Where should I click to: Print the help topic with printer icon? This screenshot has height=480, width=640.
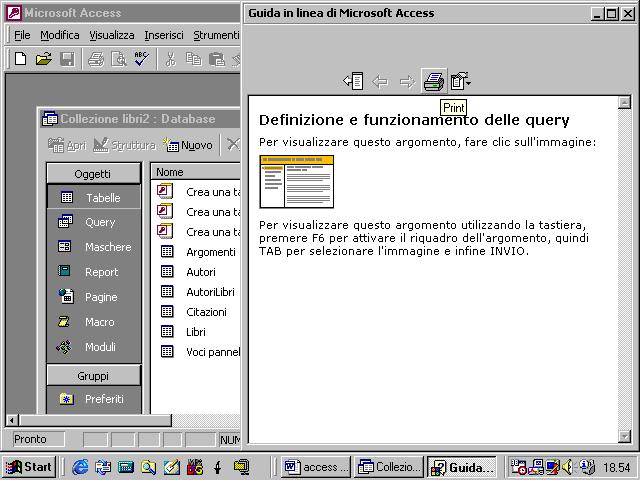(x=434, y=81)
